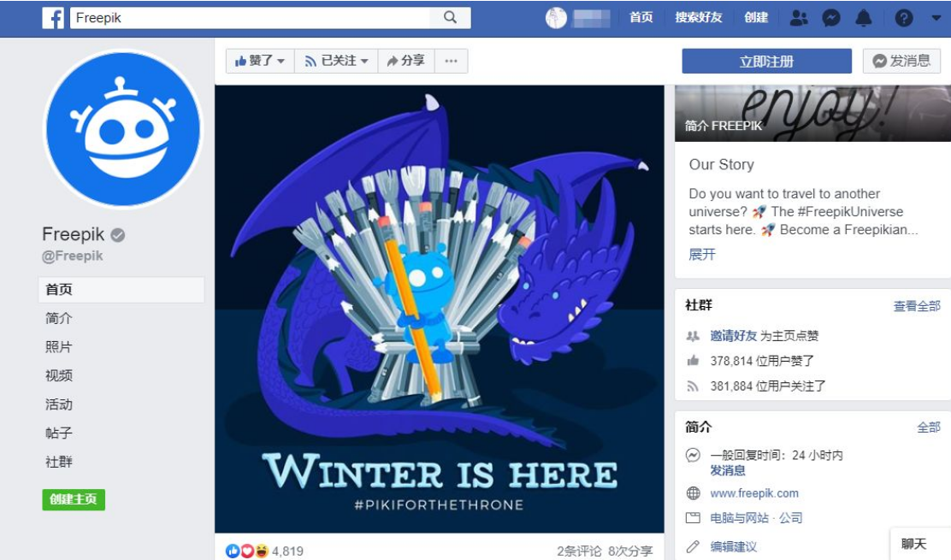This screenshot has height=560, width=951.
Task: Open Messenger icon in top bar
Action: (831, 18)
